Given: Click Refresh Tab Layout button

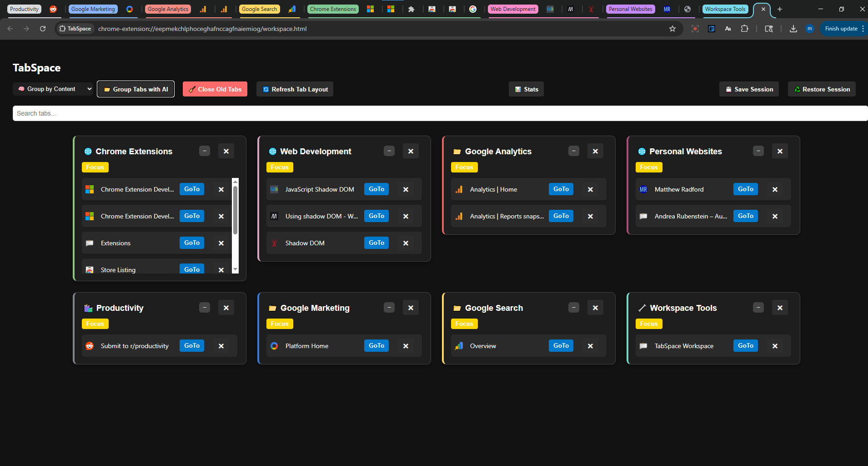Looking at the screenshot, I should pyautogui.click(x=295, y=89).
